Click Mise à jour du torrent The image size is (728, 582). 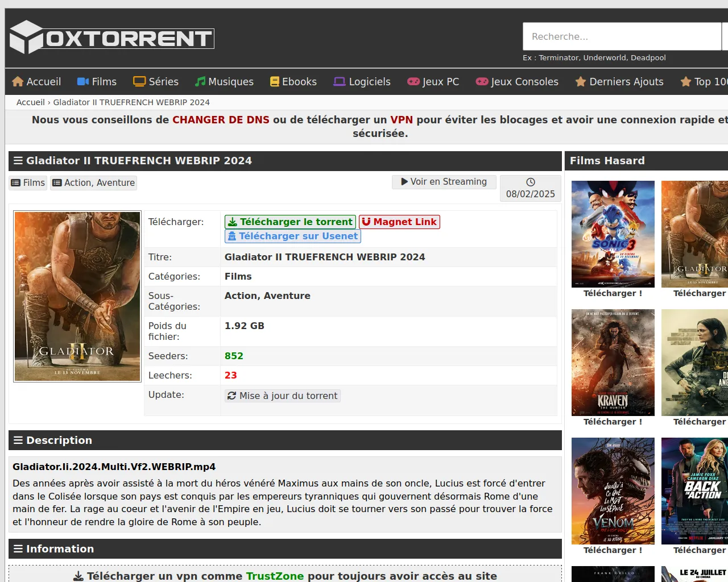[x=283, y=396]
